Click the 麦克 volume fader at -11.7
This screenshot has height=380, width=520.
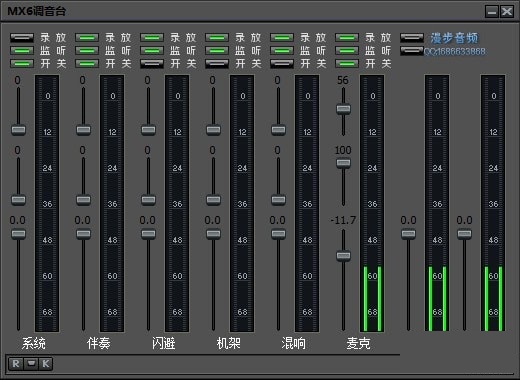point(343,256)
